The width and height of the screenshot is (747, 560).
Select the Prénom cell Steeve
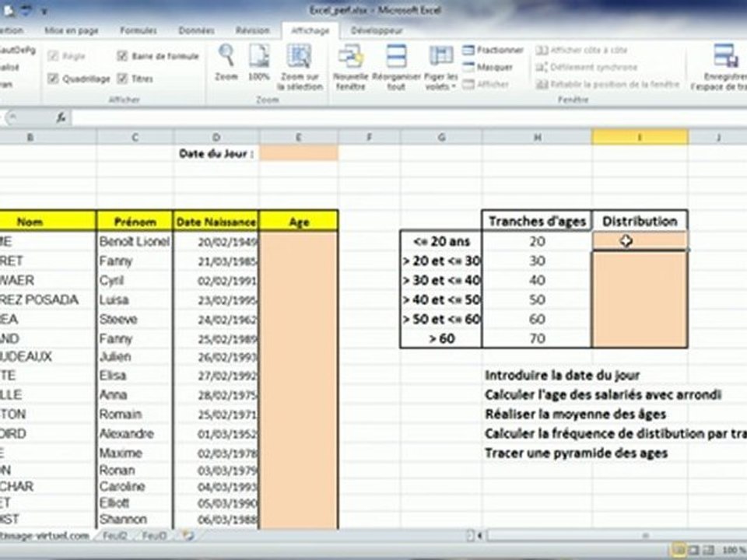(135, 319)
